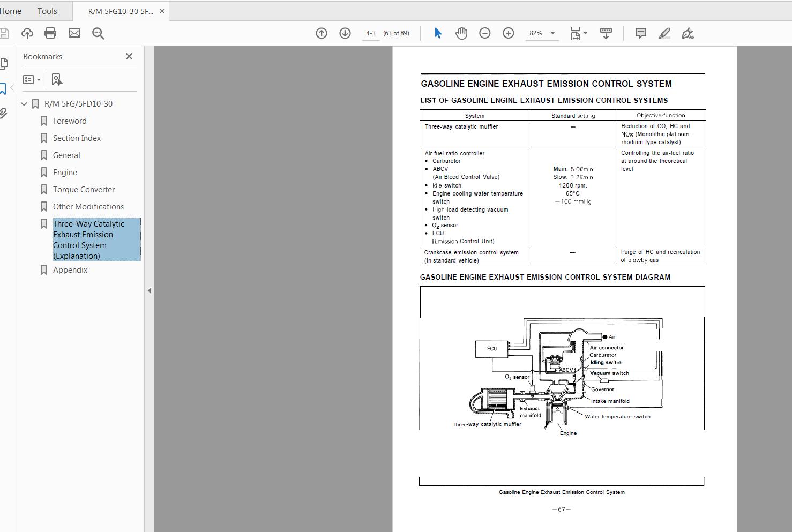Switch to Tools tab
The image size is (792, 532).
tap(47, 11)
